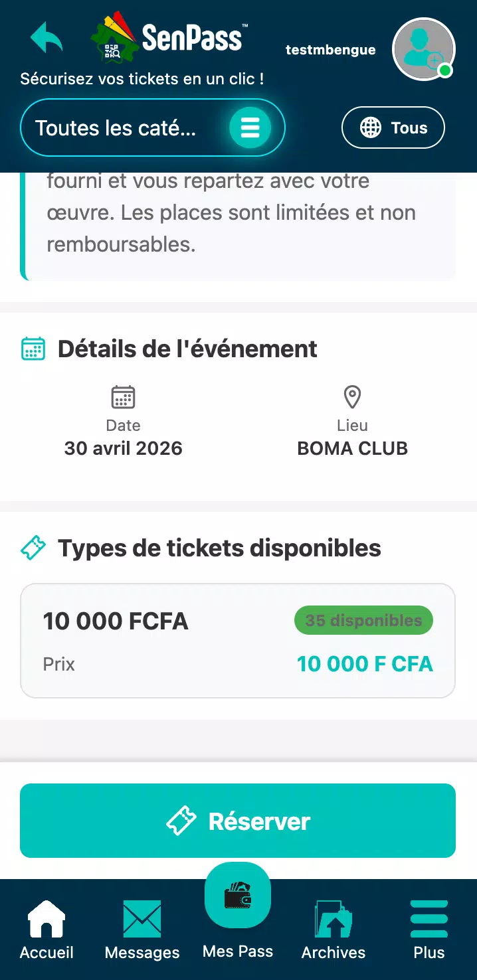The height and width of the screenshot is (980, 477).
Task: Click the globe icon in Tous filter
Action: point(371,127)
